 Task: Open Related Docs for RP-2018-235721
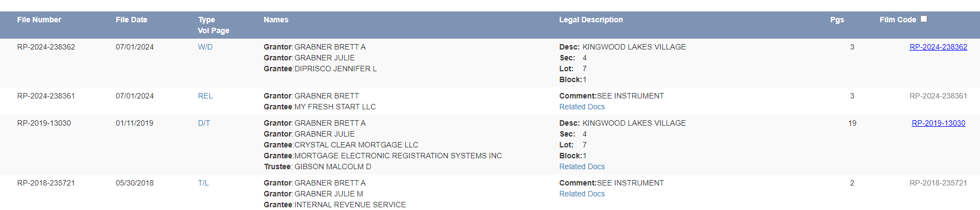[582, 194]
